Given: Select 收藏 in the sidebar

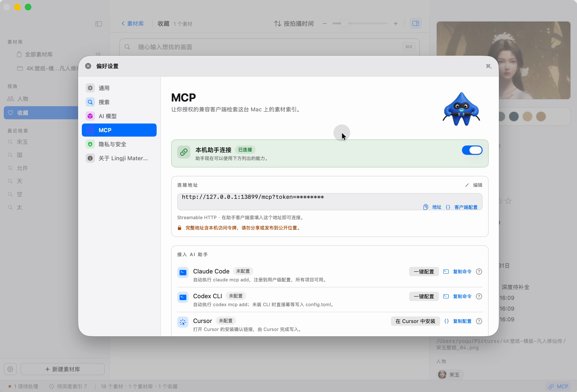Looking at the screenshot, I should (x=41, y=113).
